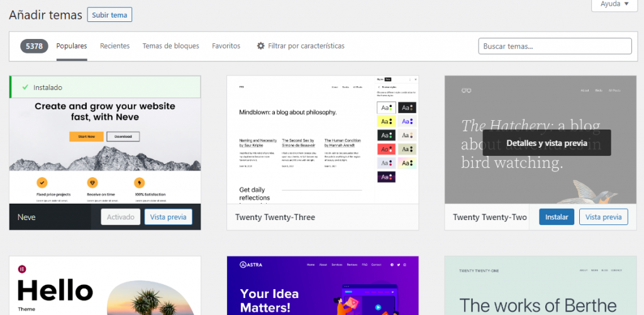Open the Temas de bloques tab

click(x=171, y=46)
